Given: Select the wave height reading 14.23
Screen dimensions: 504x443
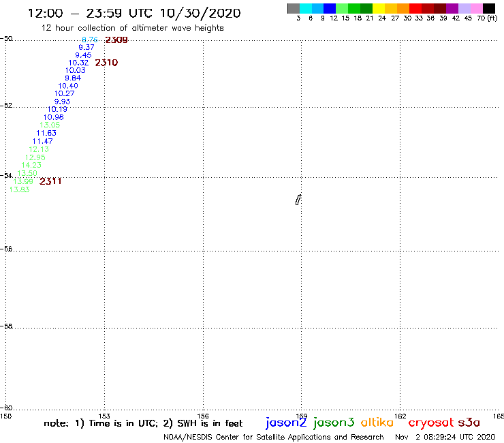Looking at the screenshot, I should click(x=31, y=165).
